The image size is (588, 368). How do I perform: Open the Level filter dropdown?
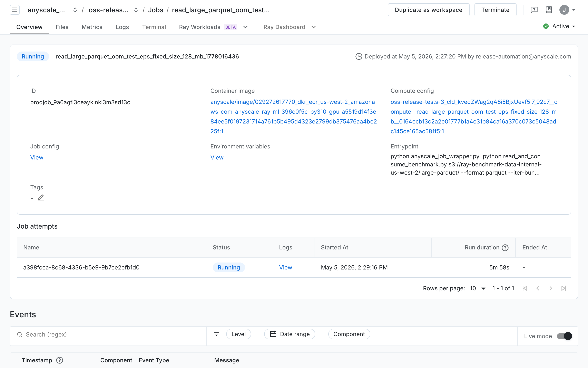[238, 334]
